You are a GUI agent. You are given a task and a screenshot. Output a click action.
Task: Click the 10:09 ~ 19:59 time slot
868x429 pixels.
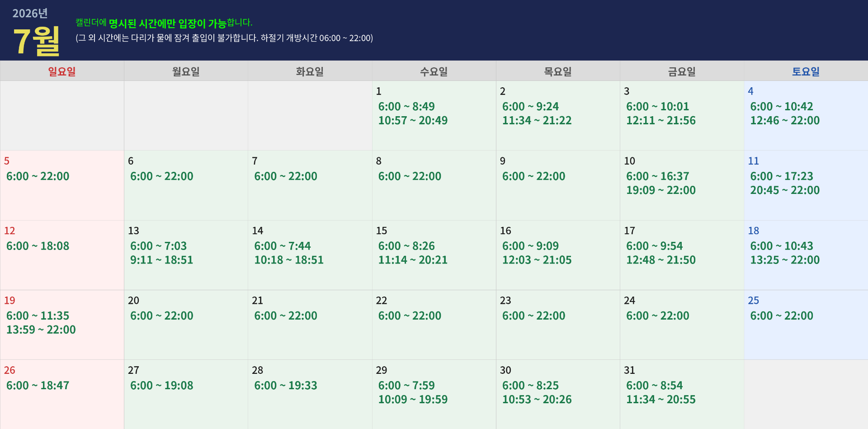click(413, 400)
